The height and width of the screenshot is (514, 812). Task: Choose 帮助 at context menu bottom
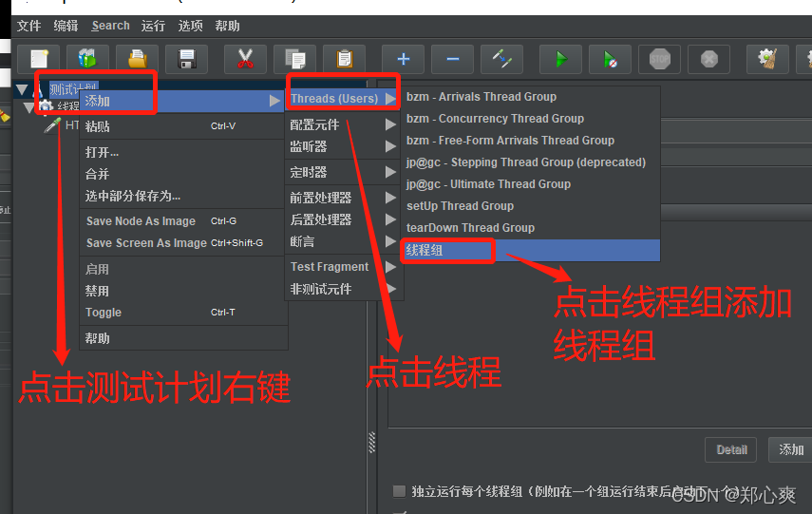pyautogui.click(x=182, y=338)
